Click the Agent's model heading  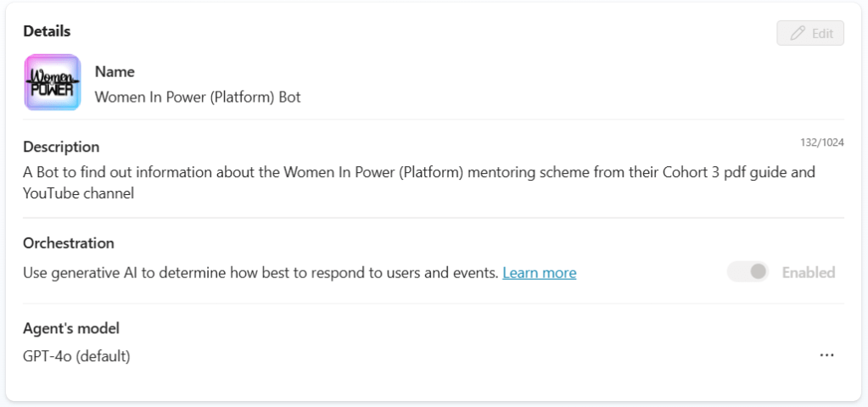point(71,328)
